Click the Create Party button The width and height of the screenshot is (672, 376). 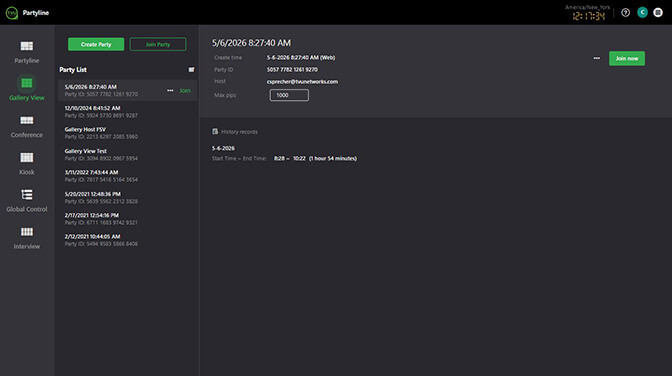[x=96, y=44]
